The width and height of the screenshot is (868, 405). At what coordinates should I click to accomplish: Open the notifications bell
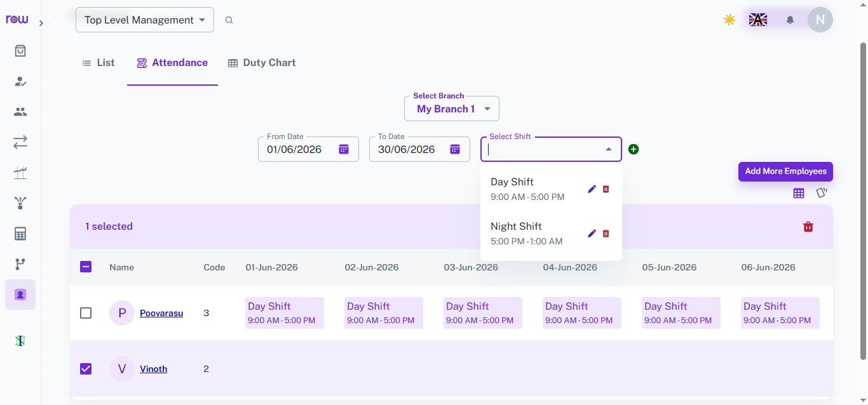point(790,20)
